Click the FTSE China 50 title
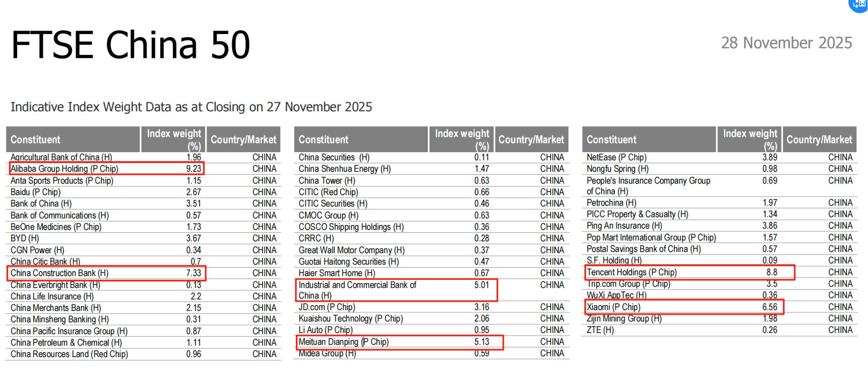This screenshot has height=369, width=868. 130,45
